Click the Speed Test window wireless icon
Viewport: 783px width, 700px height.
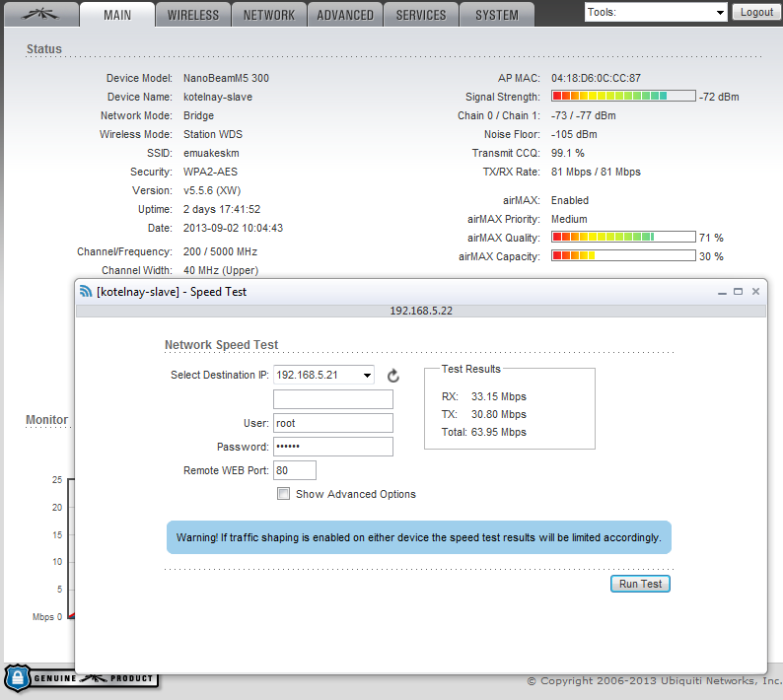coord(86,292)
